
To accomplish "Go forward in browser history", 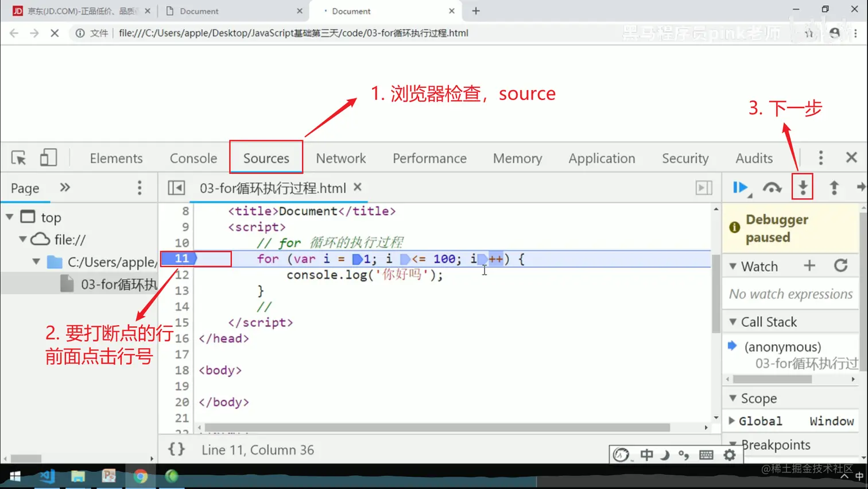I will click(x=34, y=33).
